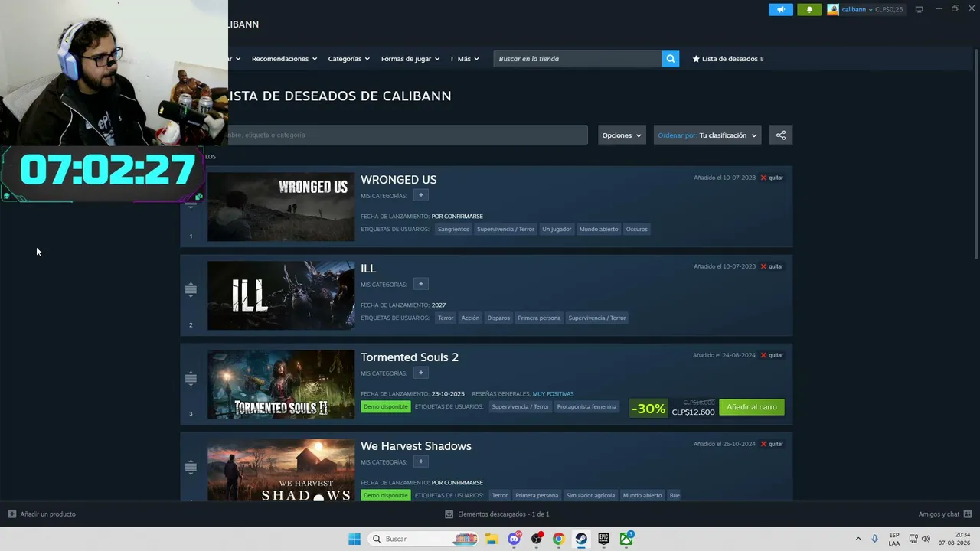Screen dimensions: 980x551
Task: Click the Protagonista femenina tag
Action: click(586, 406)
